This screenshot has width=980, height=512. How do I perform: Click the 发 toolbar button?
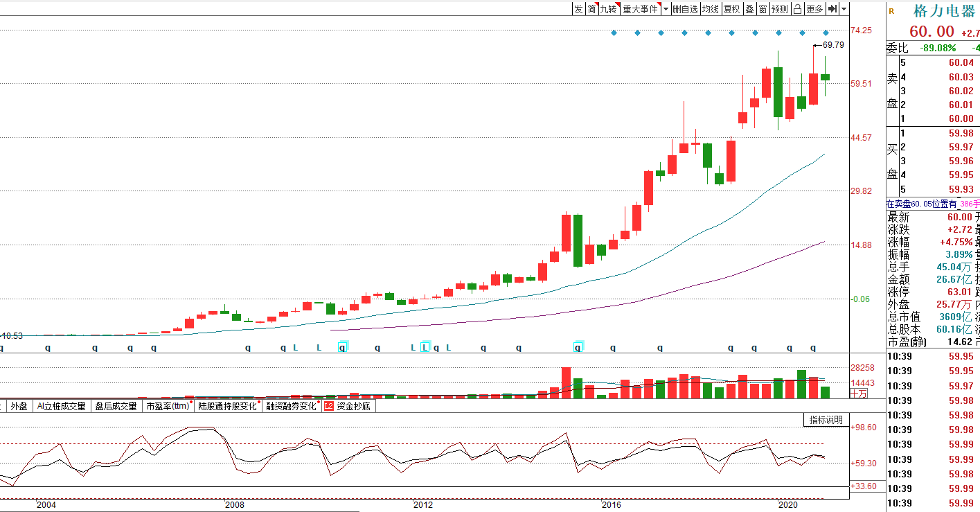[578, 9]
